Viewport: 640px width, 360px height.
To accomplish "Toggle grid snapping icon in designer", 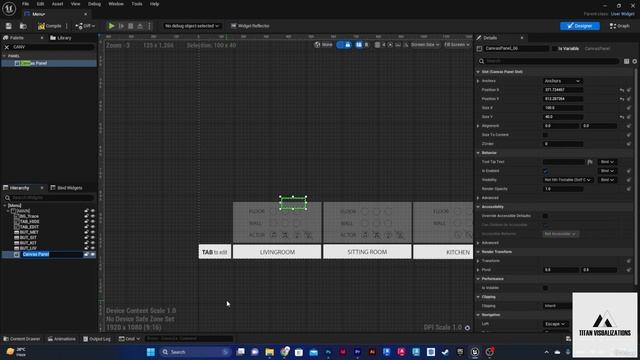I will [378, 45].
